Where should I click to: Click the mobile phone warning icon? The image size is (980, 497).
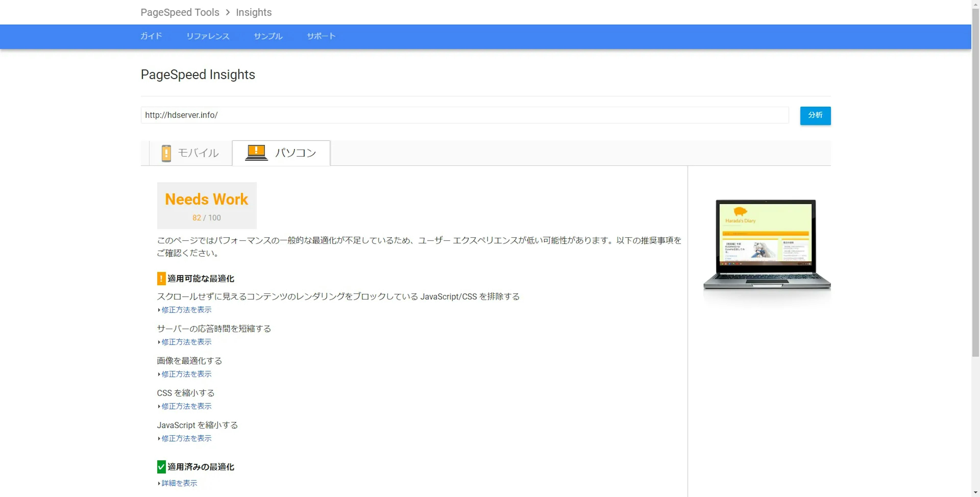point(166,153)
